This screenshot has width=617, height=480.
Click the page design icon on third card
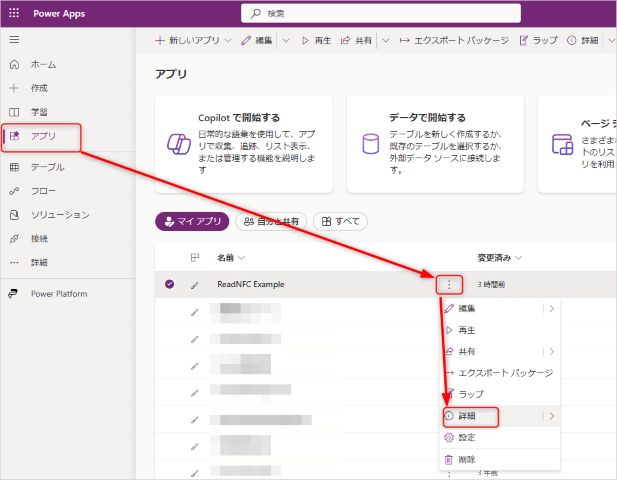(x=562, y=144)
